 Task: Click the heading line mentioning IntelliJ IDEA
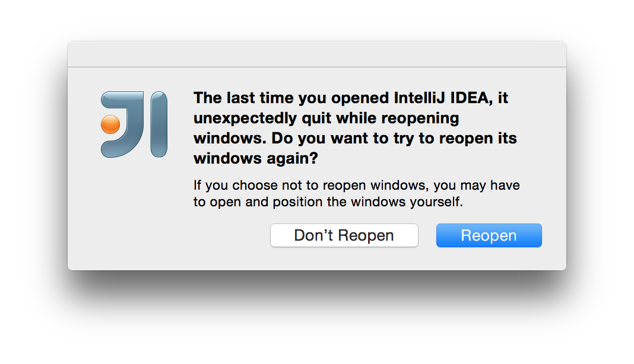[x=351, y=98]
